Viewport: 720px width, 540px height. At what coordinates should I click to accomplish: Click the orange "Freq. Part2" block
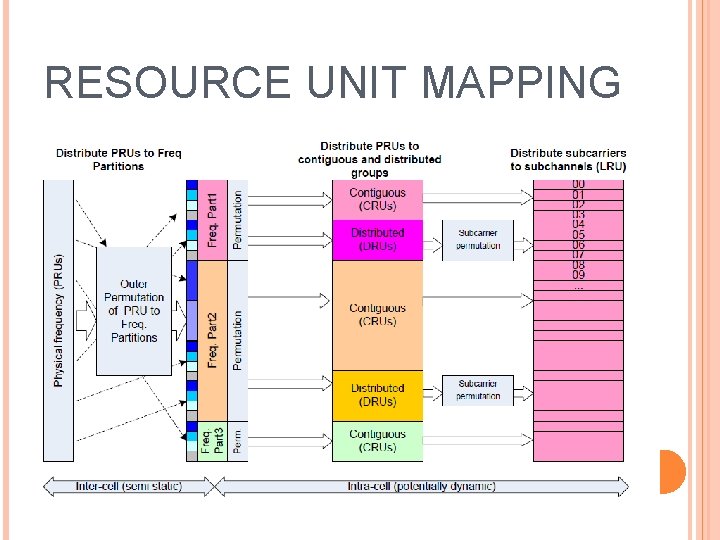point(213,341)
